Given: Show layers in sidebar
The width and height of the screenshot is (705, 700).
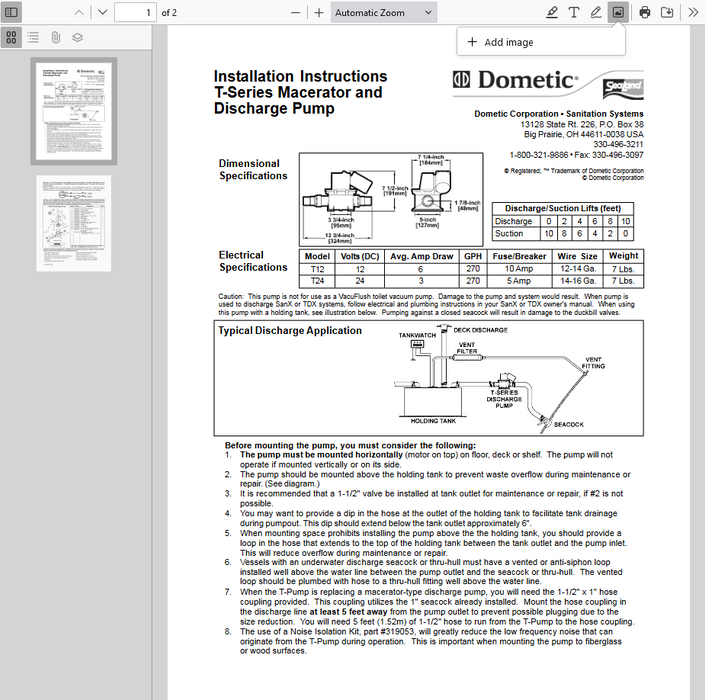Looking at the screenshot, I should (77, 37).
